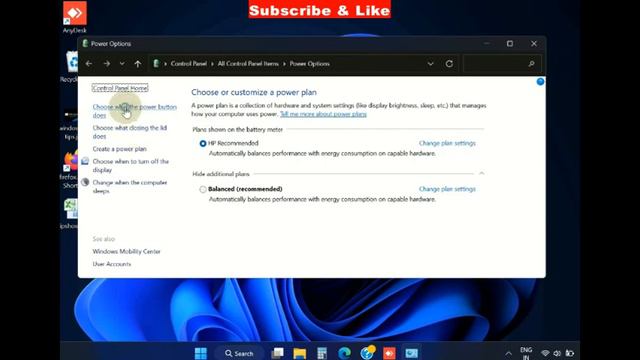Change plan settings for HP Recommended

tap(447, 143)
